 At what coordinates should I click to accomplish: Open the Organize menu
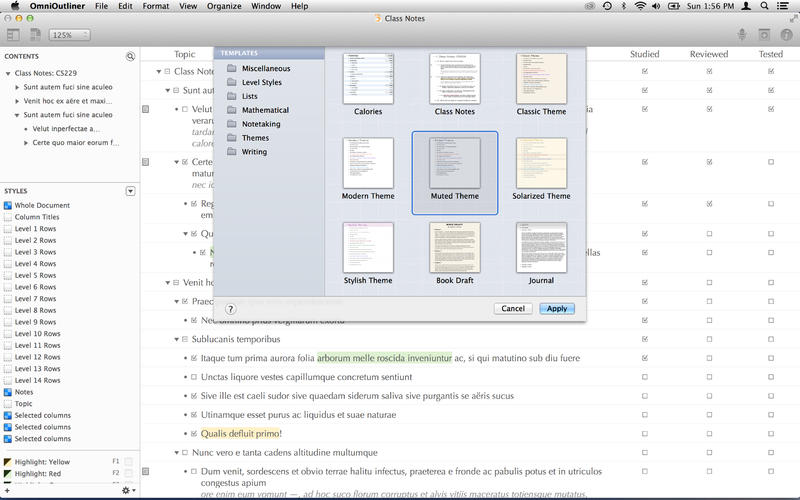(x=224, y=6)
